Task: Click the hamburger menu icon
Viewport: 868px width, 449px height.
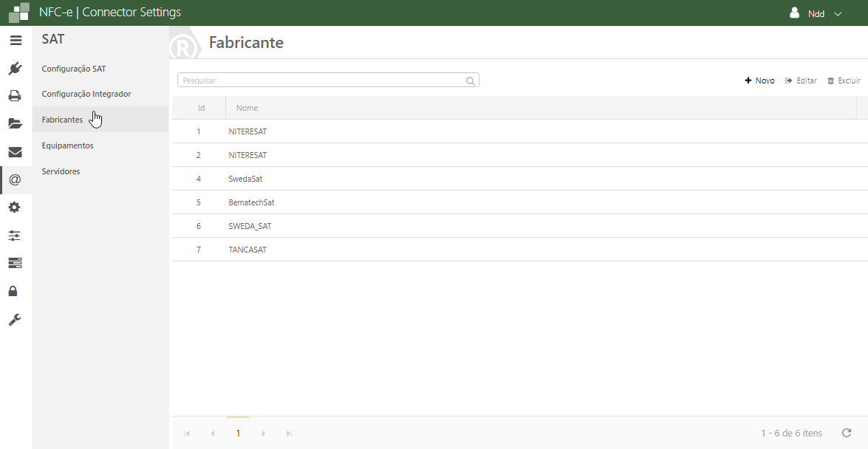Action: [x=16, y=40]
